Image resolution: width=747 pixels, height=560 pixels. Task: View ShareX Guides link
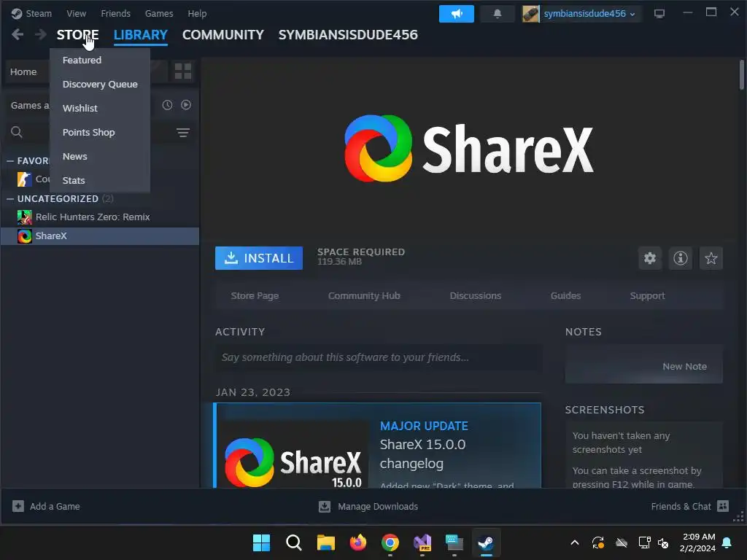tap(565, 296)
